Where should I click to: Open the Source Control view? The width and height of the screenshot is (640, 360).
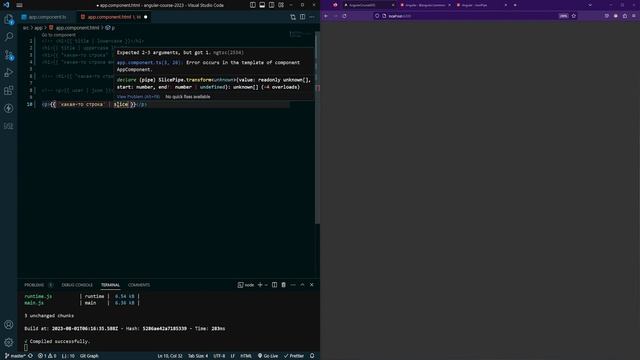(9, 55)
